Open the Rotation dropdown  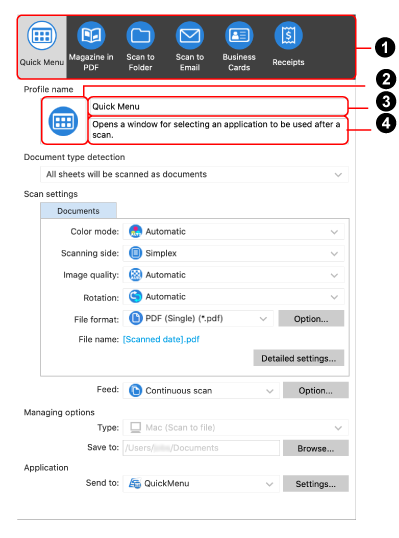tap(233, 296)
